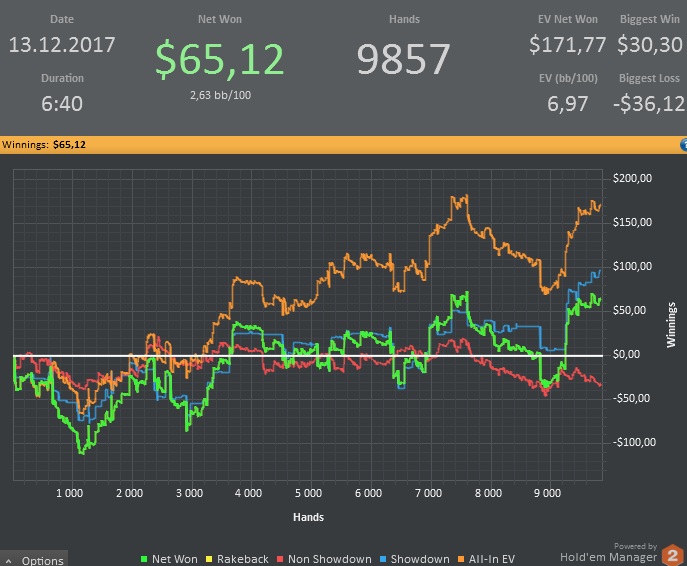
Task: Click the 5 000 x-axis tick label
Action: click(308, 493)
